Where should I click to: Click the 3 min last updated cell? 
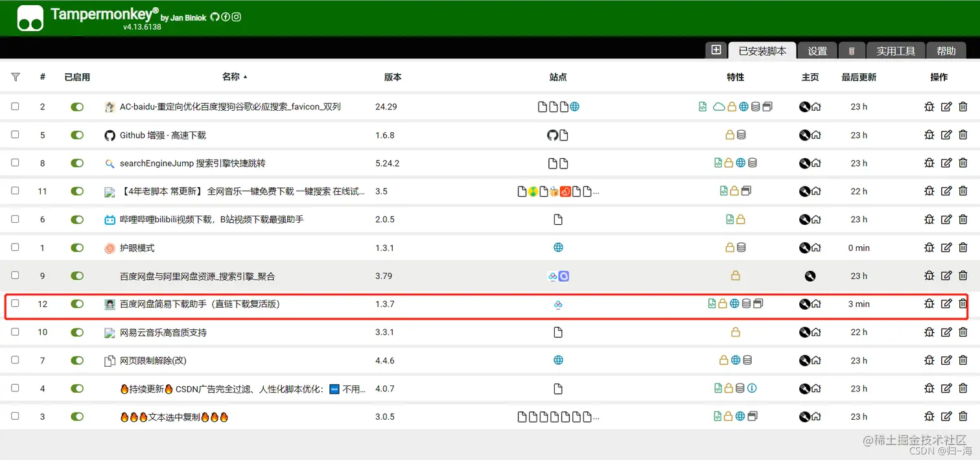tap(859, 304)
